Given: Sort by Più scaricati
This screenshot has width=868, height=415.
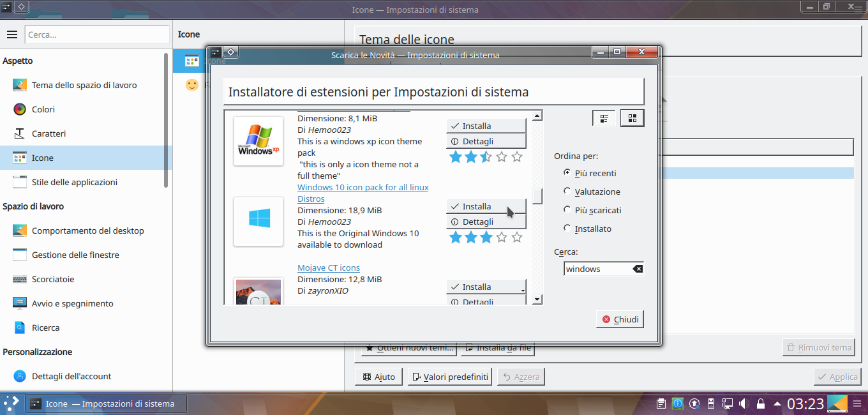Looking at the screenshot, I should [x=592, y=210].
